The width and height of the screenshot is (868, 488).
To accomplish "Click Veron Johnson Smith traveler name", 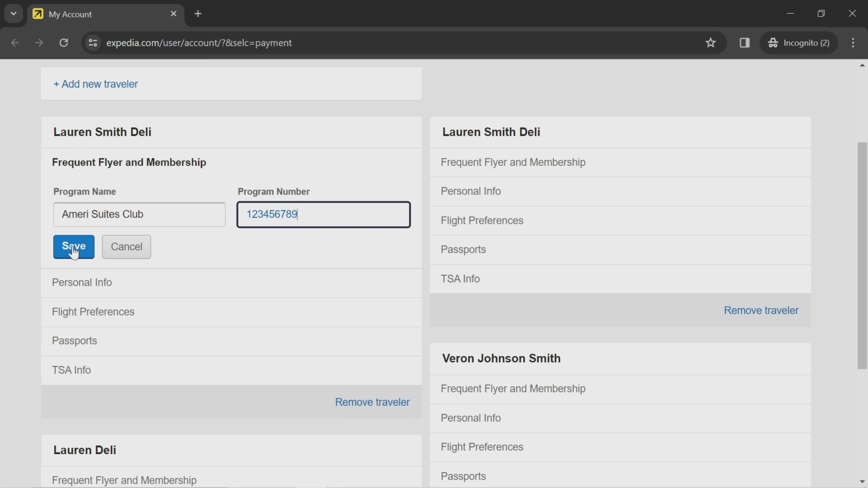I will pos(501,358).
